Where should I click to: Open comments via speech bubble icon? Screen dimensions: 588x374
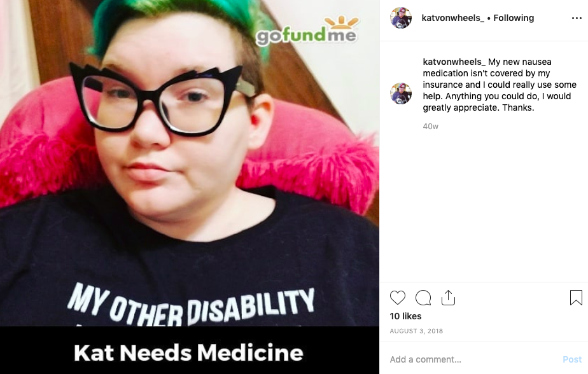coord(423,298)
